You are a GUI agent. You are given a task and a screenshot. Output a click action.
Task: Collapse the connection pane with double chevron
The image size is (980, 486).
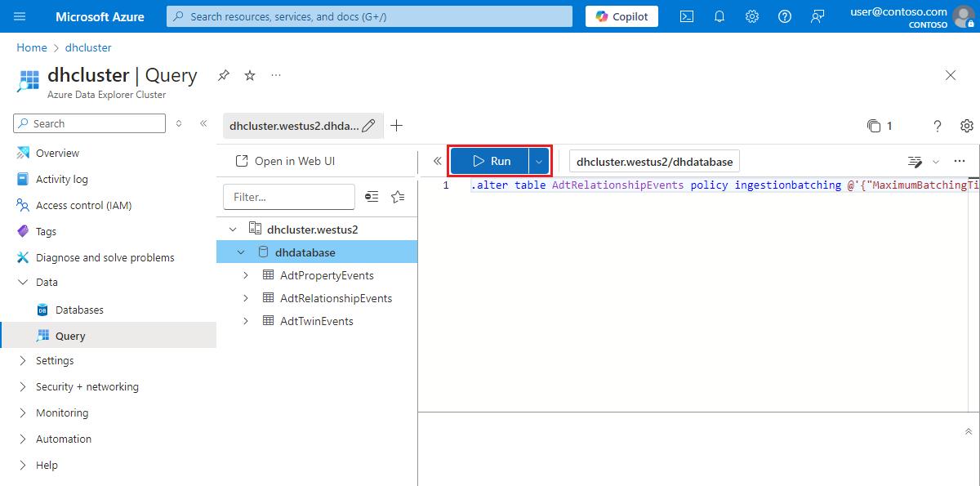coord(437,161)
